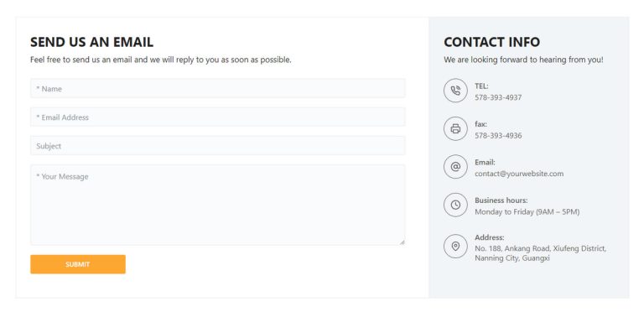The width and height of the screenshot is (644, 312).
Task: Submit the email form
Action: click(78, 264)
